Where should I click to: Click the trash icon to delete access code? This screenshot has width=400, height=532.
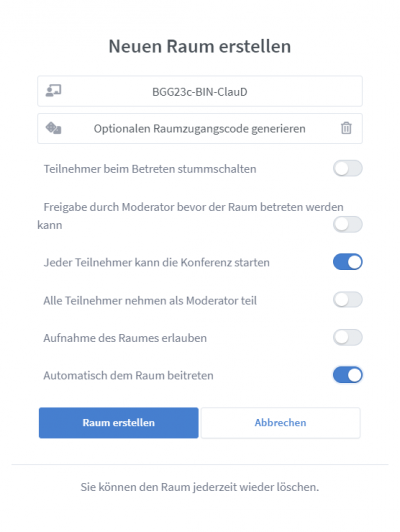pyautogui.click(x=346, y=128)
